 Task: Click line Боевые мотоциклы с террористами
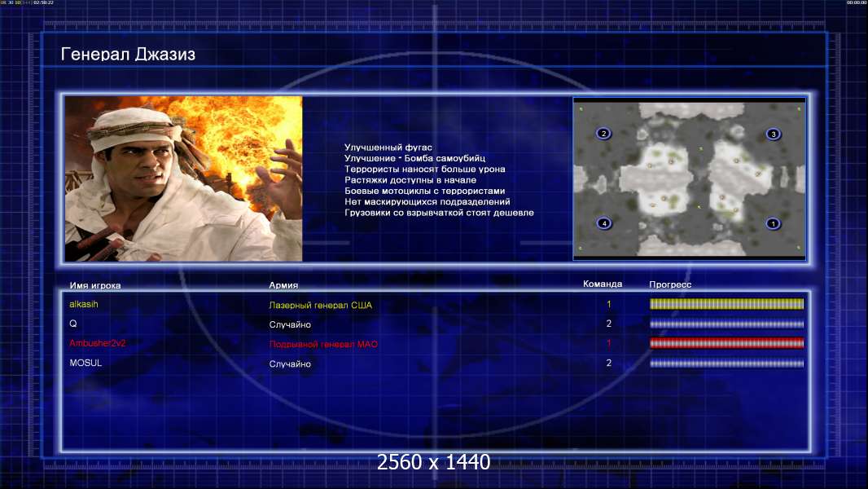(424, 191)
